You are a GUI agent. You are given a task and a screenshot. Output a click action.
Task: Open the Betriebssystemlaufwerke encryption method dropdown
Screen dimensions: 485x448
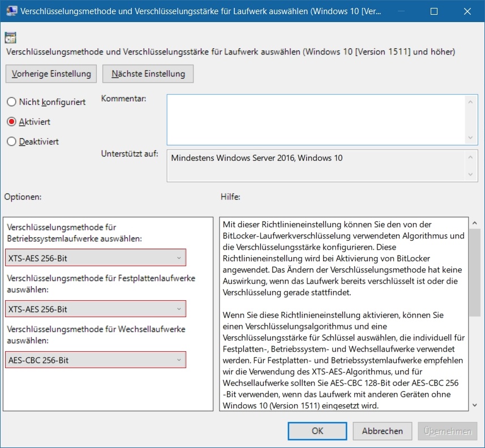96,258
